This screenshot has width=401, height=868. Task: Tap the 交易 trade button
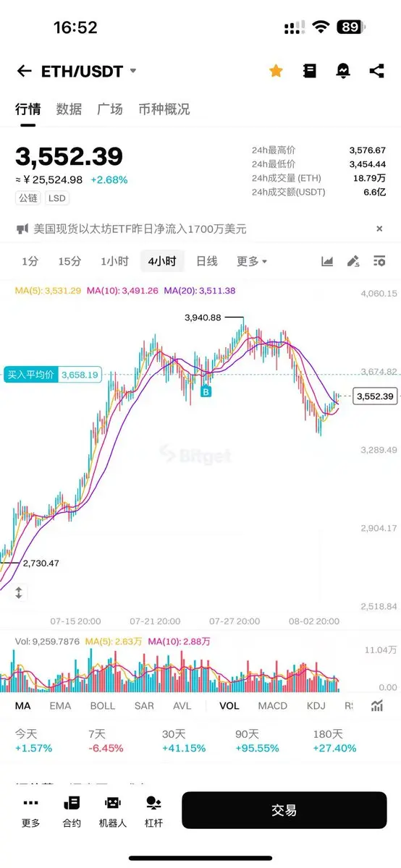coord(284,810)
